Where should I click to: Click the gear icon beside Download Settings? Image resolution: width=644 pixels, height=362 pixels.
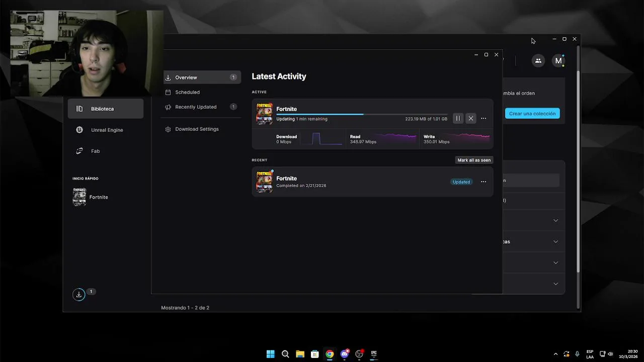point(168,129)
